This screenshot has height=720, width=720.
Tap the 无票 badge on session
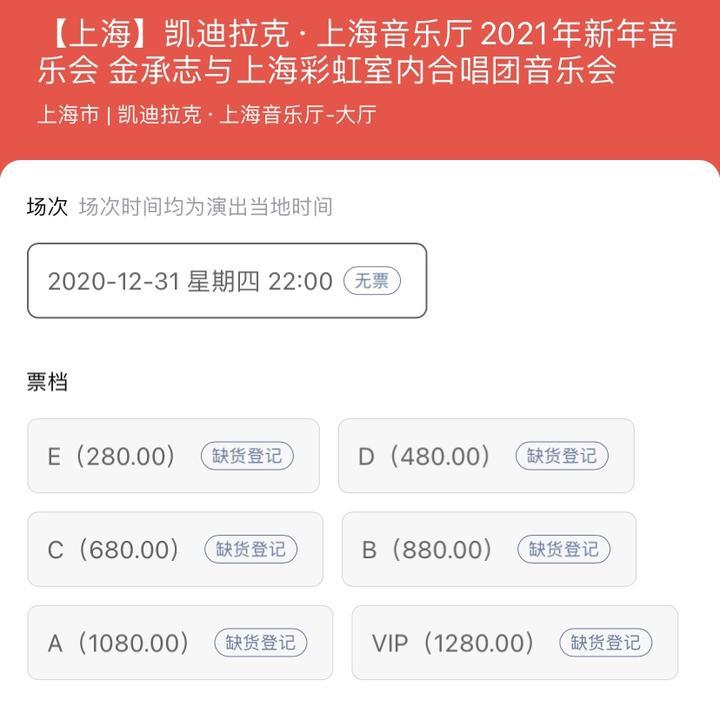pyautogui.click(x=372, y=281)
